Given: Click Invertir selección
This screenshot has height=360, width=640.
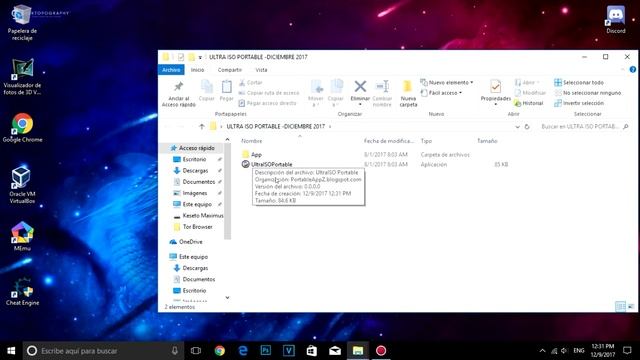Looking at the screenshot, I should tap(579, 103).
